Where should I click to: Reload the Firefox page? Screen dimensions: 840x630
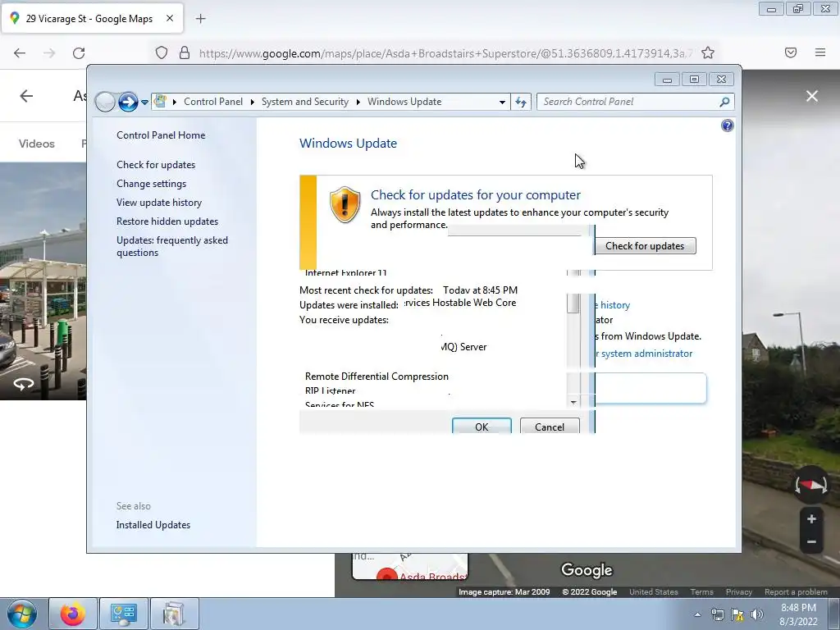[x=79, y=52]
